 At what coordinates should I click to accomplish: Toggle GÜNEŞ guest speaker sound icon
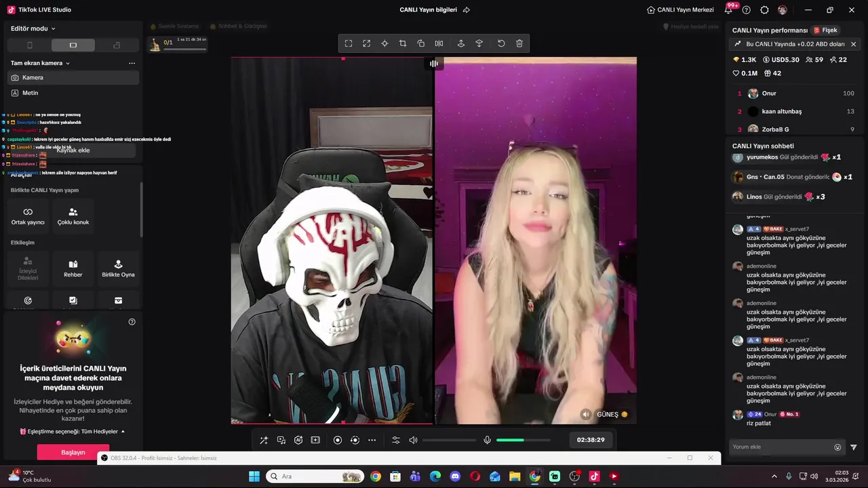586,414
